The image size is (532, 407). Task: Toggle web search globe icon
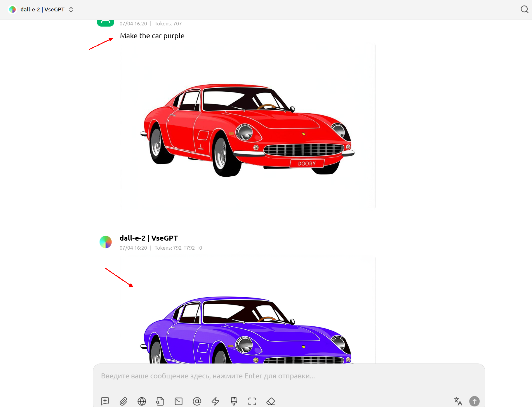click(142, 401)
